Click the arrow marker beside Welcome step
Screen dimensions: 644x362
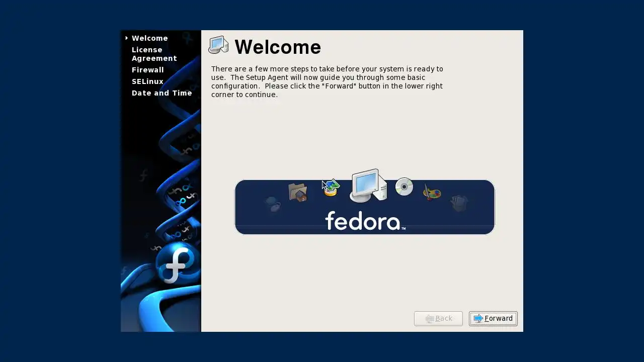pos(126,38)
